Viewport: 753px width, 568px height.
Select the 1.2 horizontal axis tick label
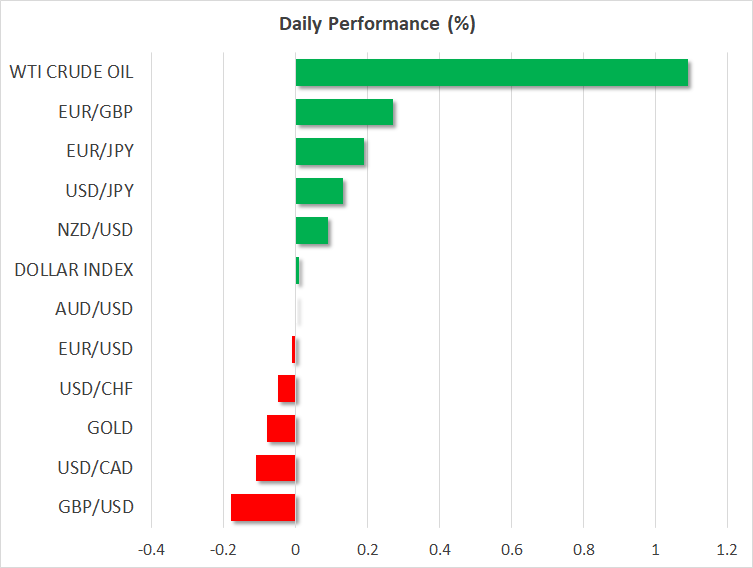[727, 549]
